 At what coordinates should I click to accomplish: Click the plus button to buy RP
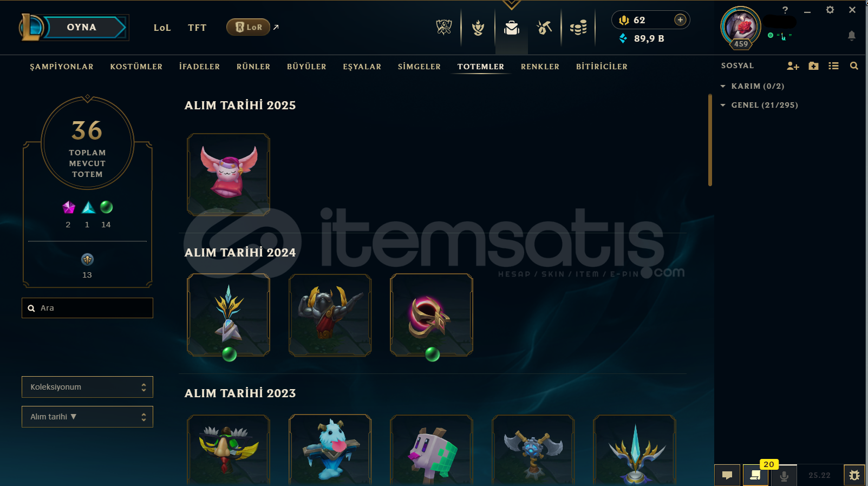click(680, 20)
